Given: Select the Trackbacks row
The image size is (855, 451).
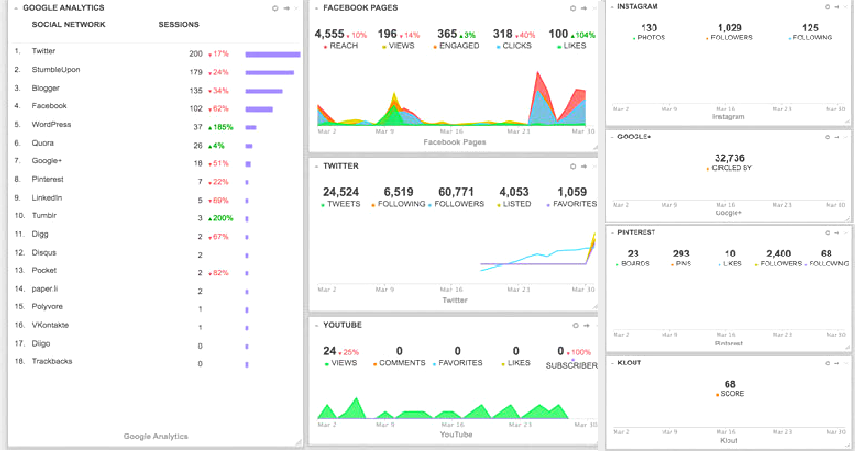Looking at the screenshot, I should click(x=157, y=362).
